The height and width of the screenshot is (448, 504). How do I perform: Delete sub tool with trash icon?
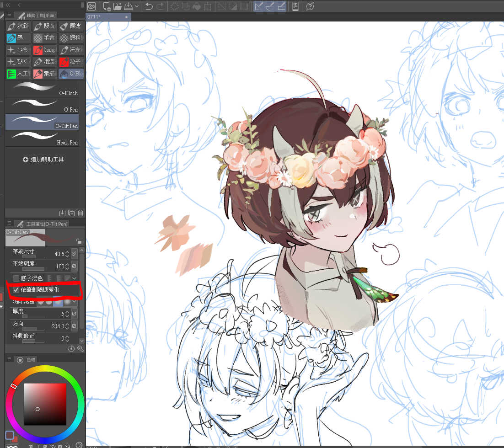click(80, 213)
